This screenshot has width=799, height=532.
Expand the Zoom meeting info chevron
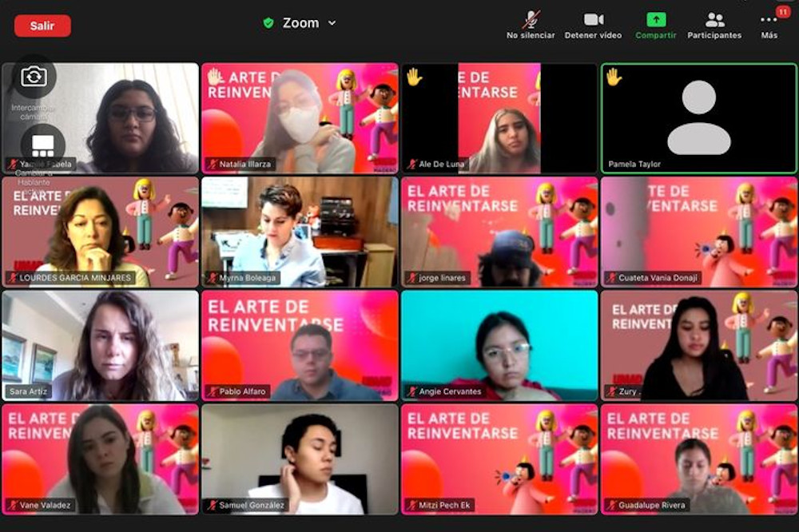(332, 23)
